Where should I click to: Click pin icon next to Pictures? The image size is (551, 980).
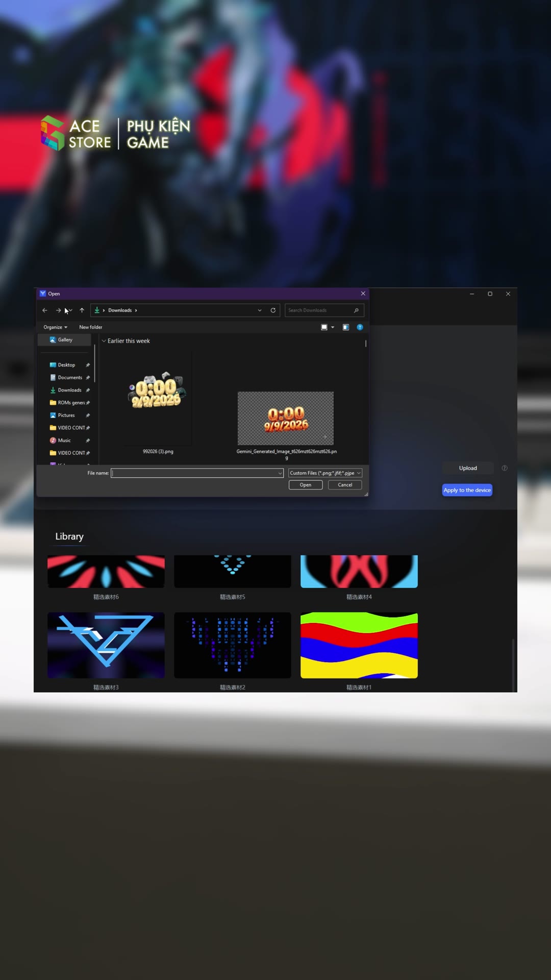pos(88,415)
